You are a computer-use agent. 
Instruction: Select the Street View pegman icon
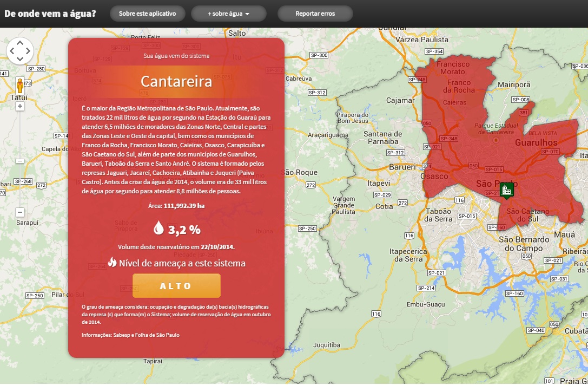[x=20, y=86]
